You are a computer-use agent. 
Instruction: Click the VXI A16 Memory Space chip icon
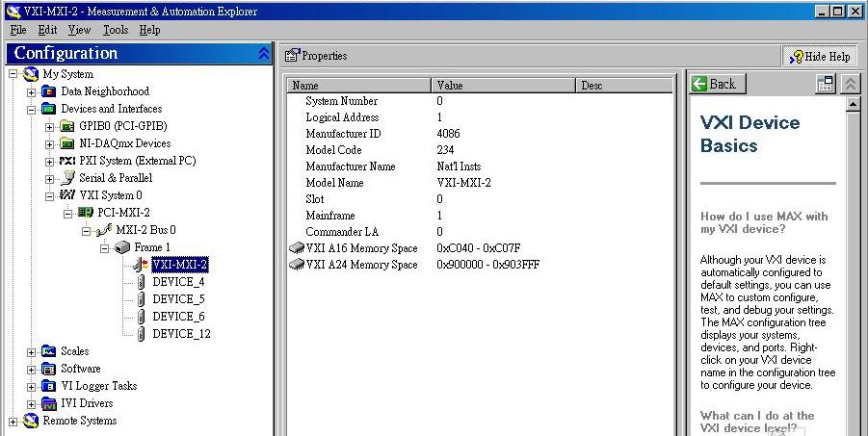(x=297, y=248)
